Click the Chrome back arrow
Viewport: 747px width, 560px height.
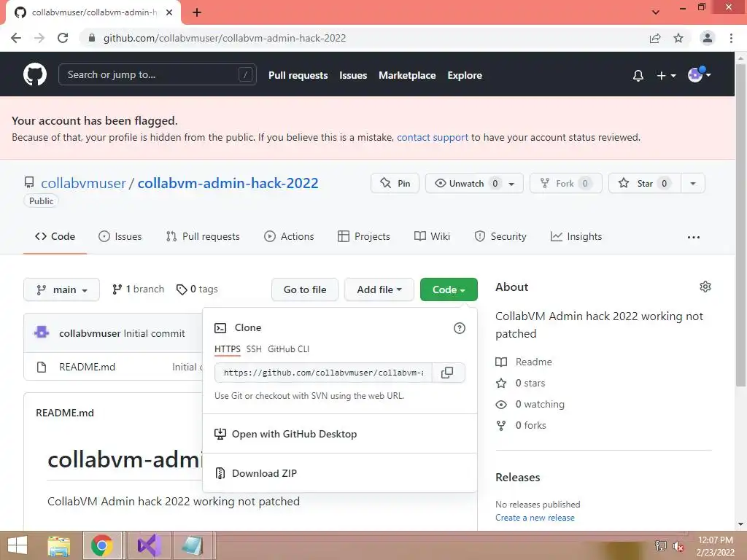click(x=16, y=38)
